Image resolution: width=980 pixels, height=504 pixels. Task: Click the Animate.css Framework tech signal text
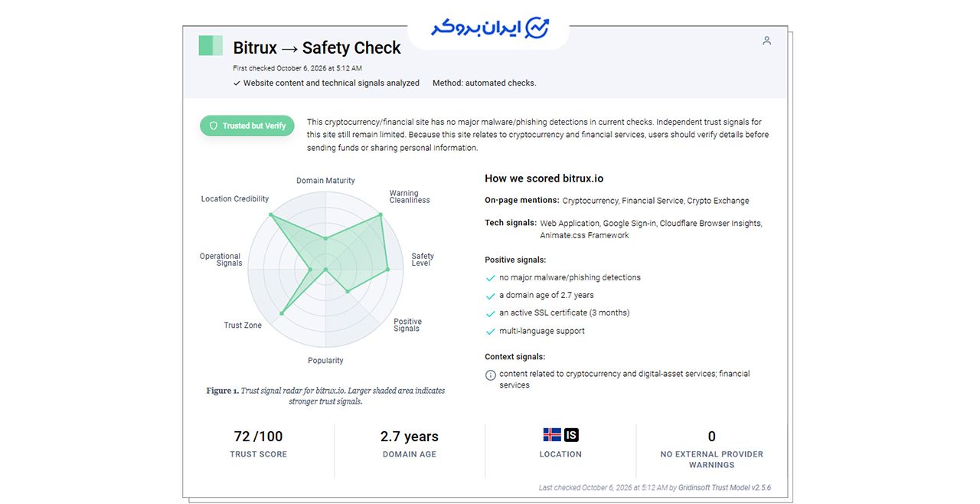(584, 235)
